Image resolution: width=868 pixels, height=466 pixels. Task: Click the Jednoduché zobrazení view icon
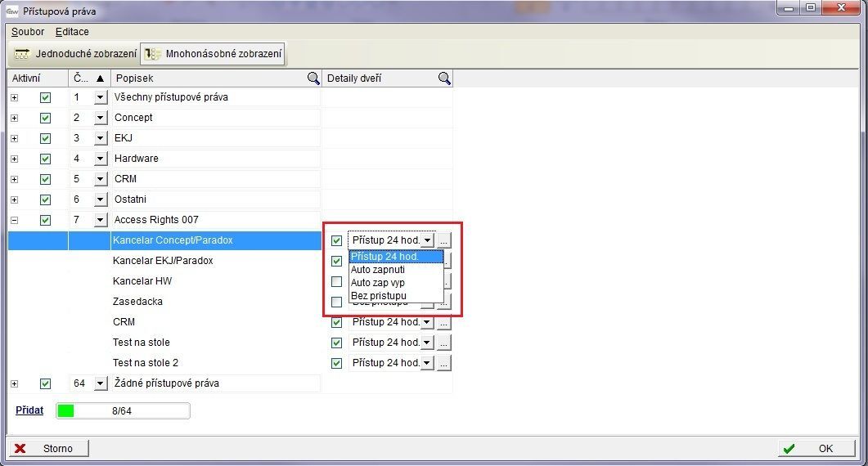point(22,54)
